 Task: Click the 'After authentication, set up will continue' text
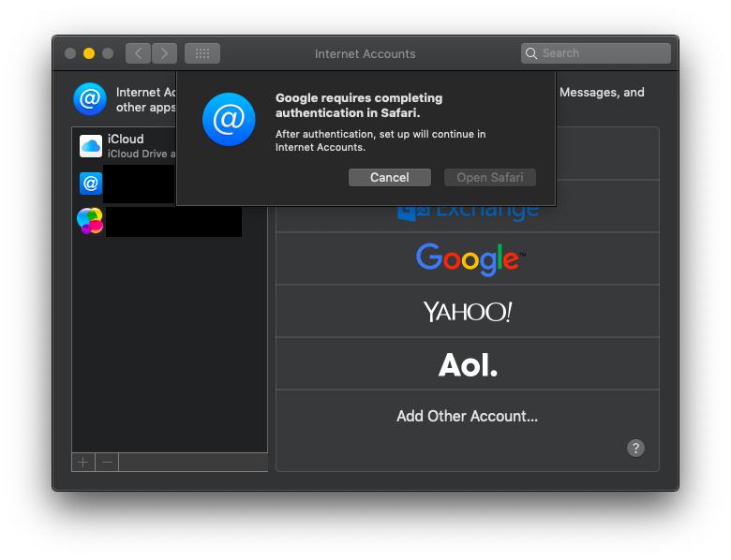click(x=380, y=140)
